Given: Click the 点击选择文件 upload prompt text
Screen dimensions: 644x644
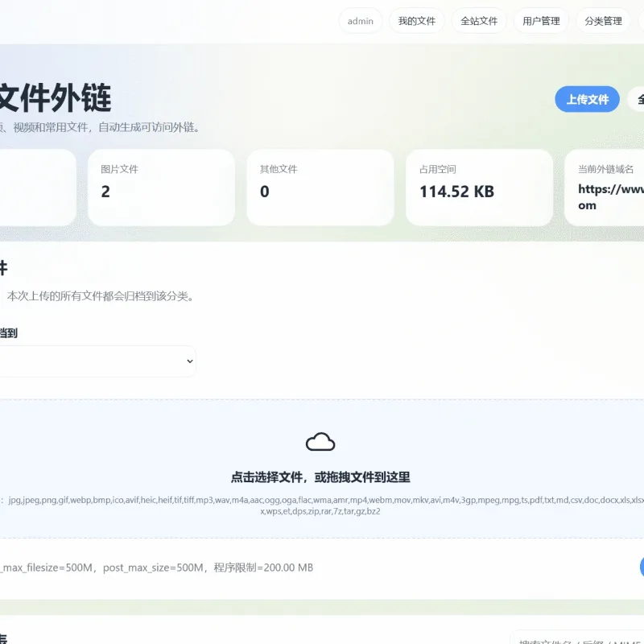Looking at the screenshot, I should [x=320, y=477].
